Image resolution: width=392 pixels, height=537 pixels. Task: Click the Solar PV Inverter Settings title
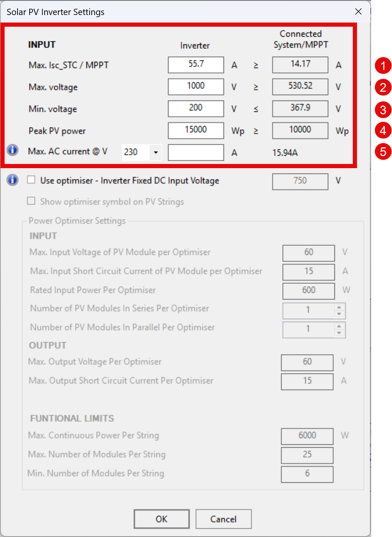pyautogui.click(x=55, y=12)
